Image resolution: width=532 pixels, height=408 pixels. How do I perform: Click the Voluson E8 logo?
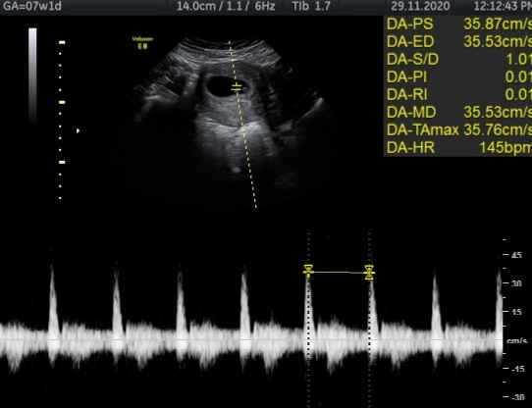142,43
